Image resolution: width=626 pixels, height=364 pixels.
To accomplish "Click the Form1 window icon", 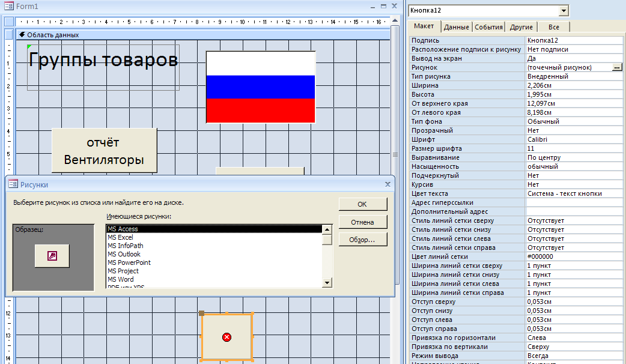I will (x=9, y=6).
